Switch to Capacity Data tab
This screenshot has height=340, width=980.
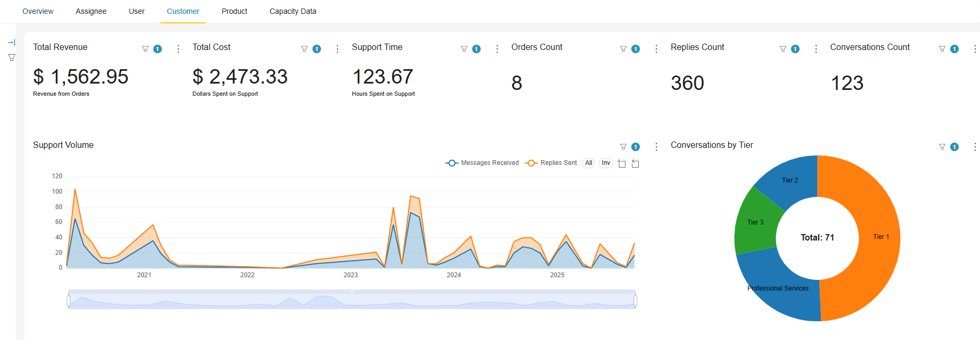pos(293,11)
